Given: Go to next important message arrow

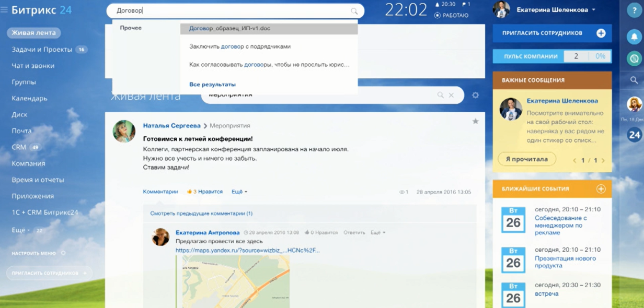Looking at the screenshot, I should click(603, 160).
